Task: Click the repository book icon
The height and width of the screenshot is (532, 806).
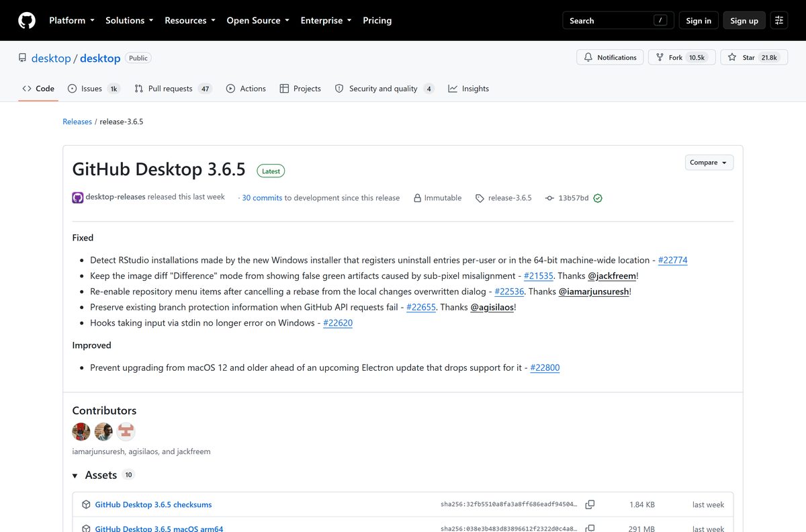Action: pos(23,58)
